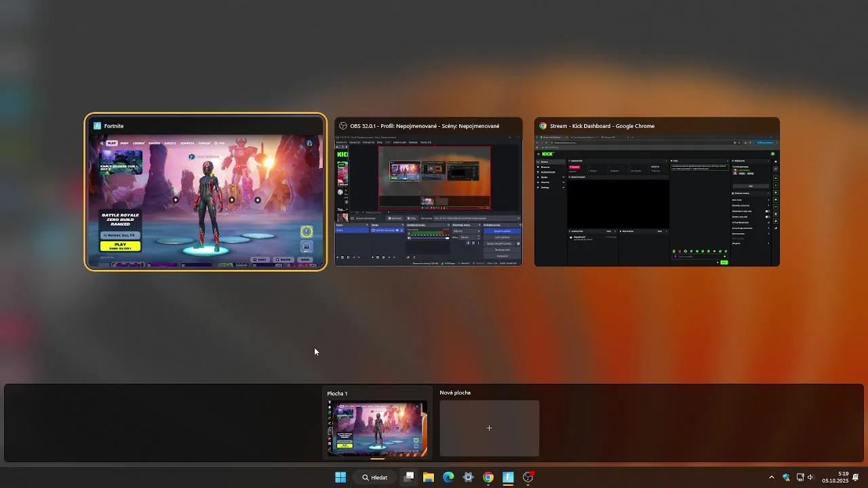The width and height of the screenshot is (868, 488).
Task: Click the OBS icon in thumbnail title
Action: coord(343,125)
